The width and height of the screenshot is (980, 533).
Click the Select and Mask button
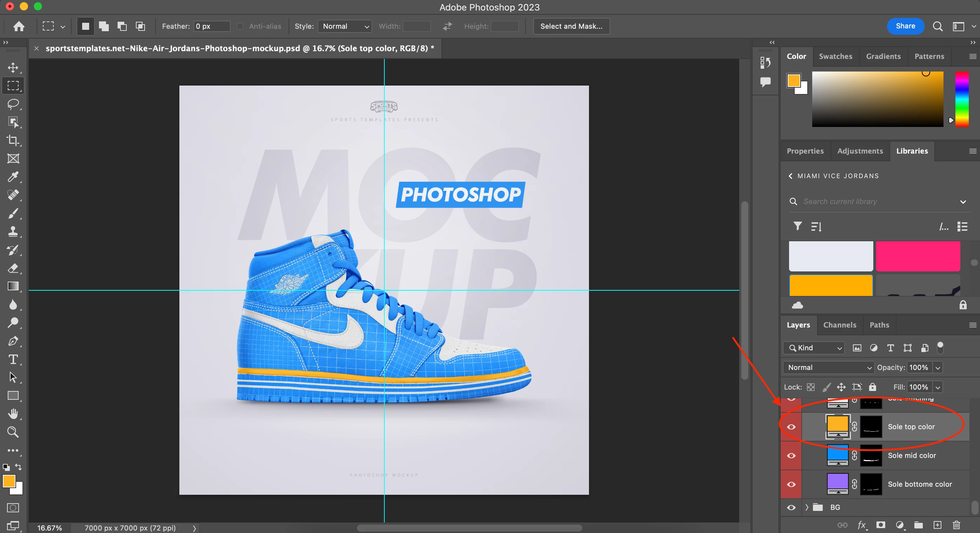coord(571,26)
